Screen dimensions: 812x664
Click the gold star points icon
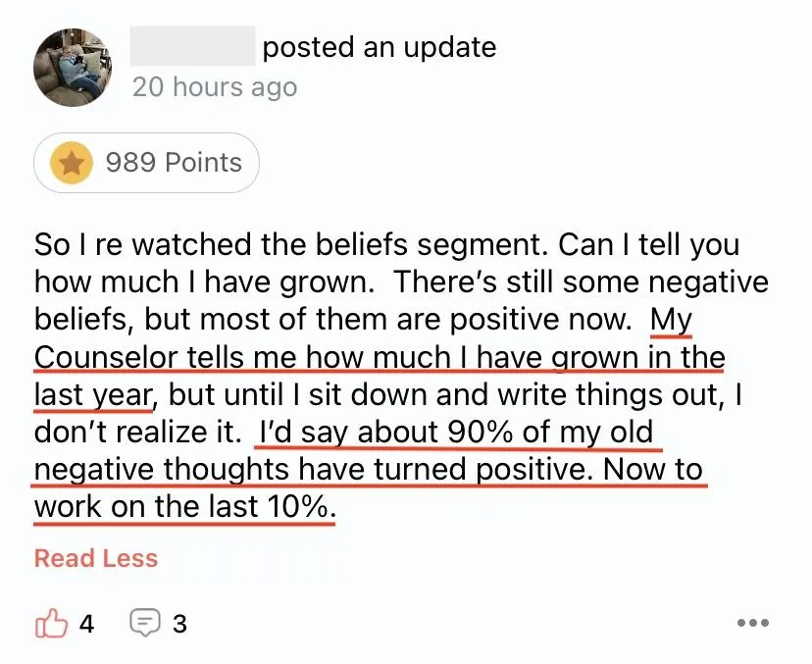(x=72, y=163)
